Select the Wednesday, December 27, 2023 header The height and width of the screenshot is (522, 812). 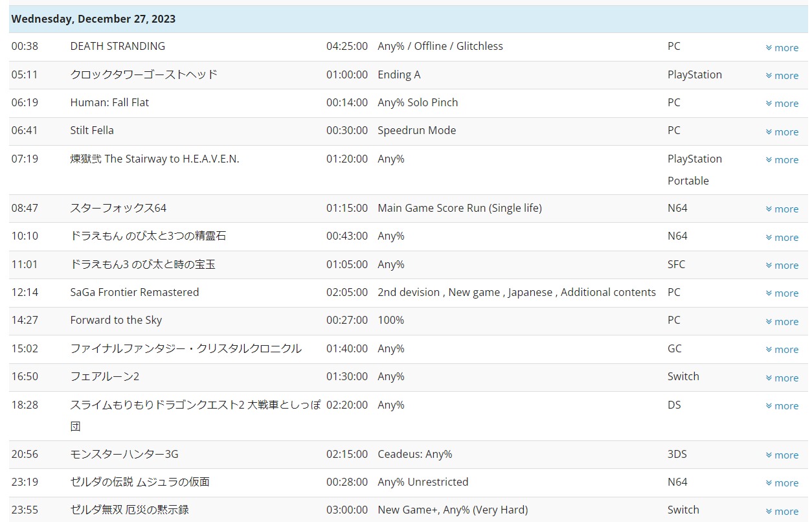pyautogui.click(x=93, y=19)
